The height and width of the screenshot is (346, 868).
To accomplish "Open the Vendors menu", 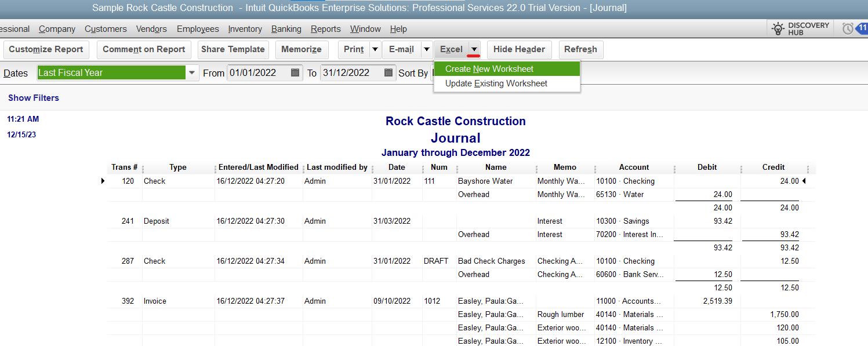I will (151, 29).
